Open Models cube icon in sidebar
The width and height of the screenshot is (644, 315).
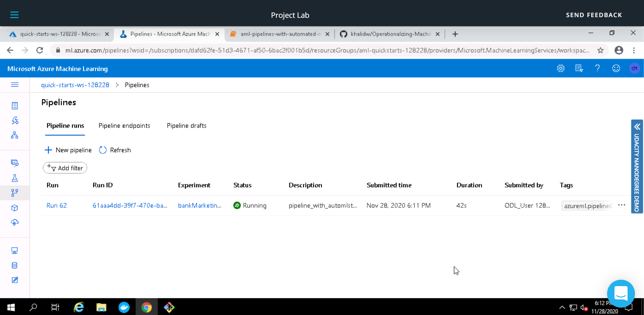pyautogui.click(x=15, y=208)
